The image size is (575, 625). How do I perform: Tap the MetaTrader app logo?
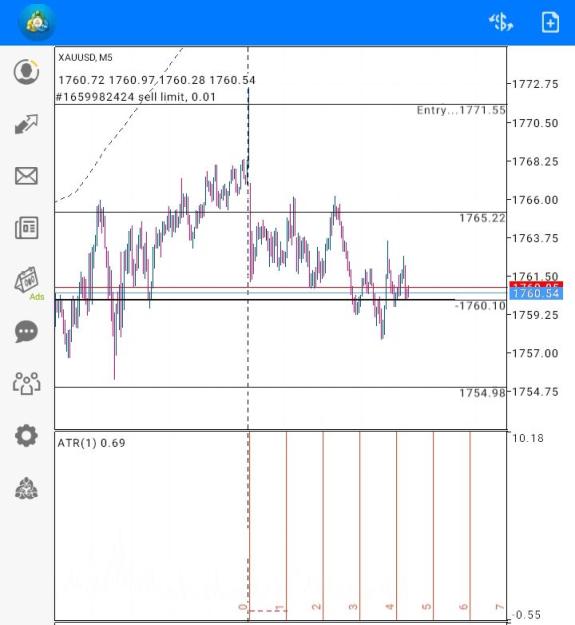[37, 22]
